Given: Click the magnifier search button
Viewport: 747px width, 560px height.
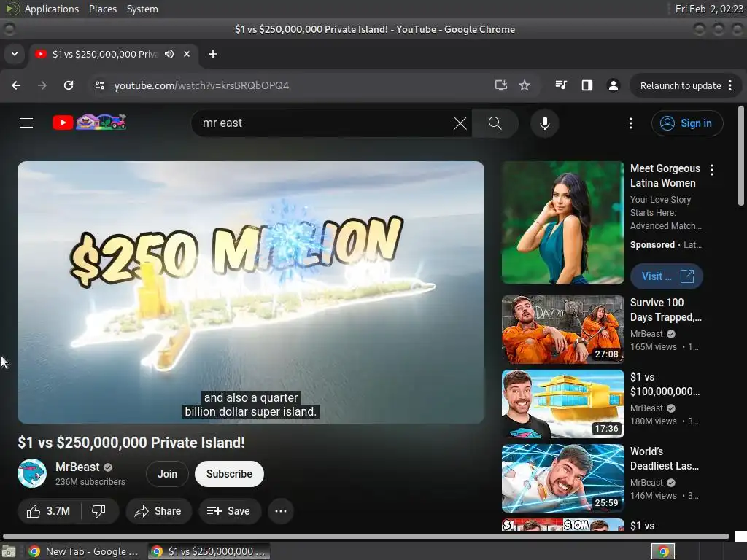Looking at the screenshot, I should pyautogui.click(x=495, y=123).
